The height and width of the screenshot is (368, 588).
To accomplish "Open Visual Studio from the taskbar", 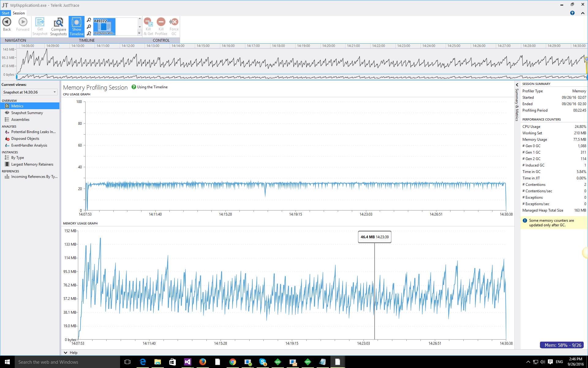I will [x=187, y=362].
